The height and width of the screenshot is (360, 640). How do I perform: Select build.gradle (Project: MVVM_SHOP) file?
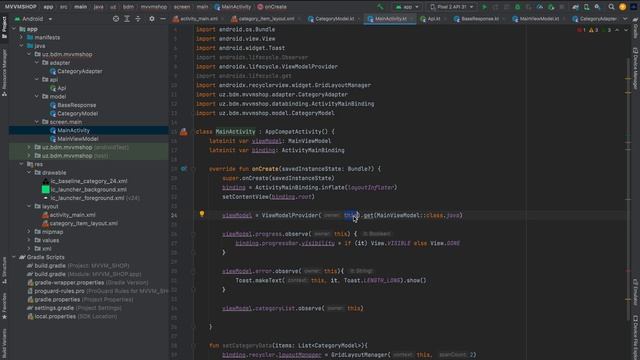pyautogui.click(x=78, y=266)
